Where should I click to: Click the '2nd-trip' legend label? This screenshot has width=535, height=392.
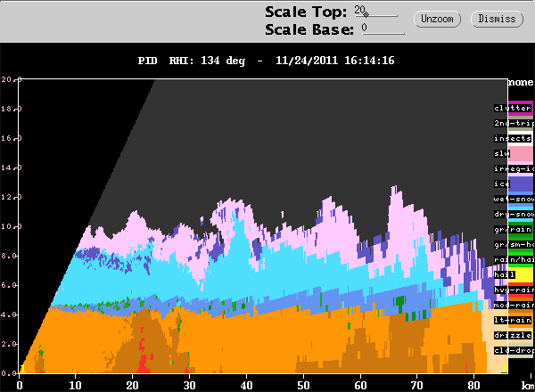[514, 123]
